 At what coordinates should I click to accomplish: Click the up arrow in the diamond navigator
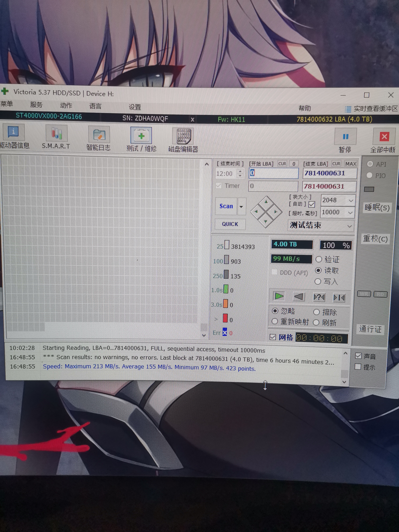pyautogui.click(x=266, y=202)
